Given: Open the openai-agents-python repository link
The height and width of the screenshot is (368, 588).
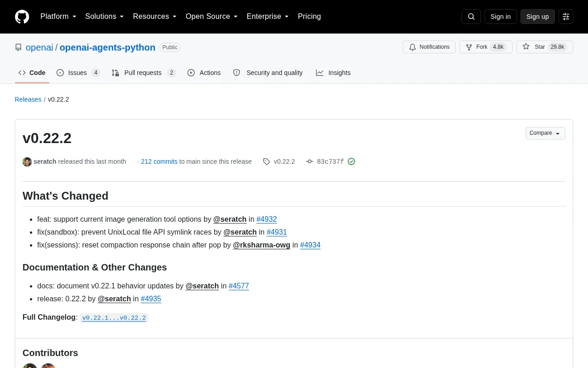Looking at the screenshot, I should 107,47.
